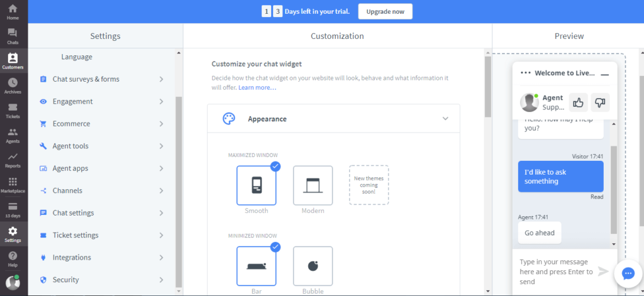Expand the Integrations chevron
The width and height of the screenshot is (644, 296).
pos(162,258)
